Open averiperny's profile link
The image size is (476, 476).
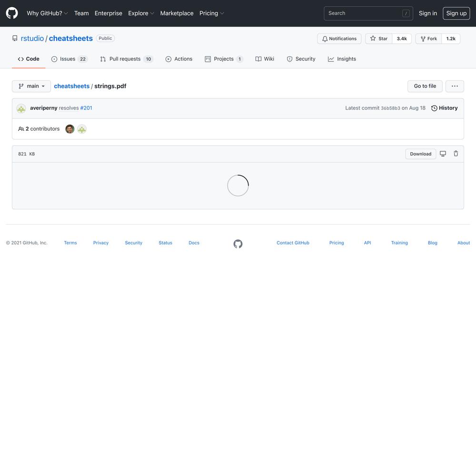pos(44,108)
